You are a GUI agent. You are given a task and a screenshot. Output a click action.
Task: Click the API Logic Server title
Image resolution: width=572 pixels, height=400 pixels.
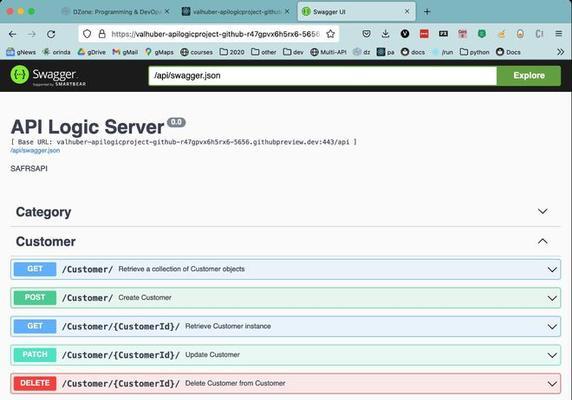point(88,127)
